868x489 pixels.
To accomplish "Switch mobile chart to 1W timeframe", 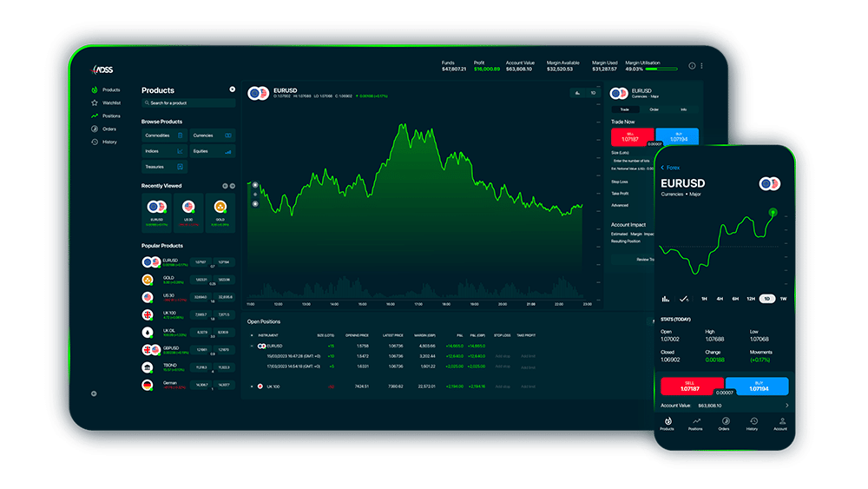I will pyautogui.click(x=783, y=298).
